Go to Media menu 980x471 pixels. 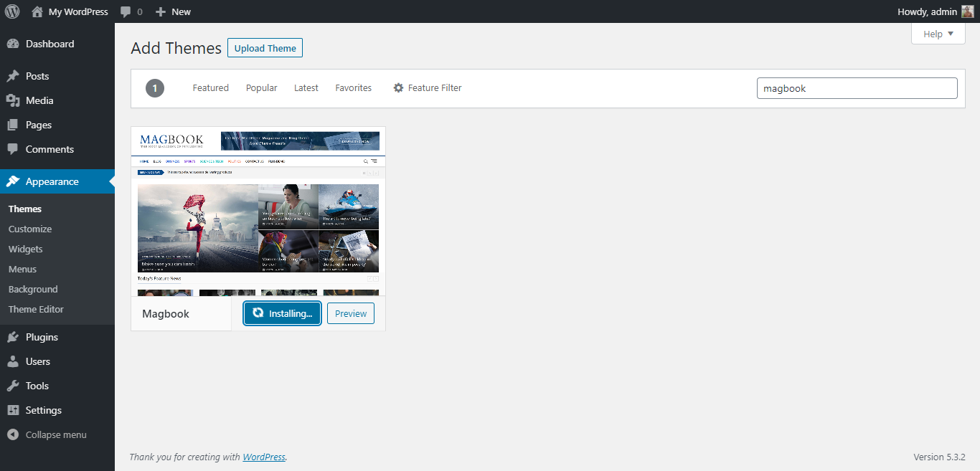pos(57,100)
